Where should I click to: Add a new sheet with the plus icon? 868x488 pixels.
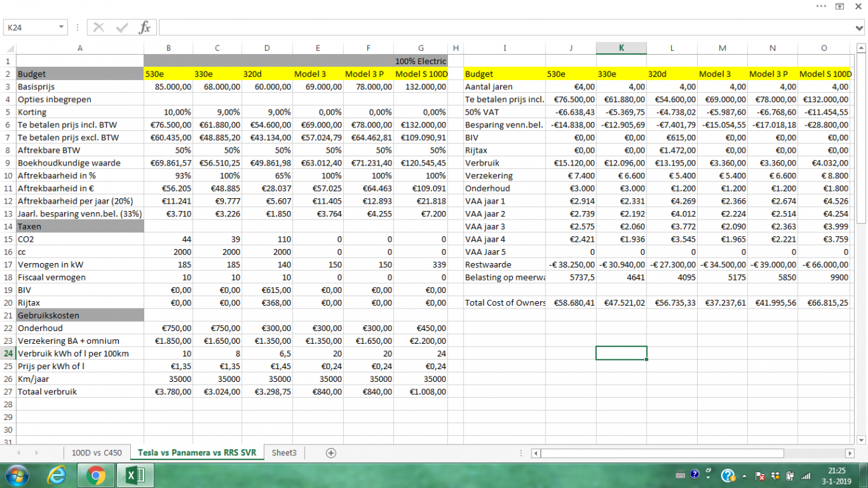(331, 453)
